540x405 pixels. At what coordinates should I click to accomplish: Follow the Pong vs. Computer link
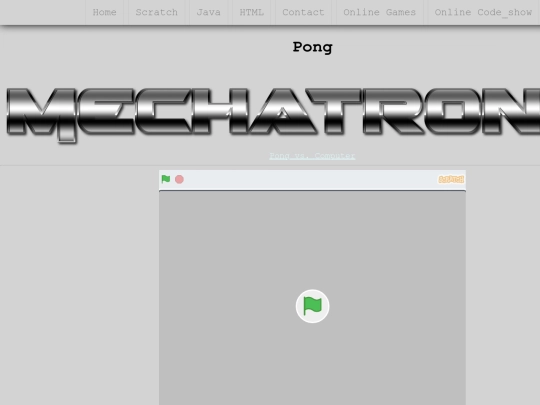click(312, 156)
